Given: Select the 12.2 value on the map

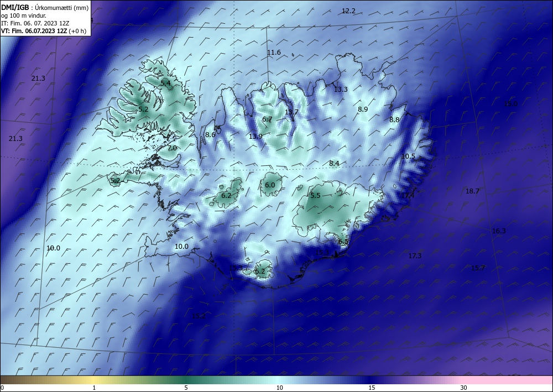Looking at the screenshot, I should point(348,11).
